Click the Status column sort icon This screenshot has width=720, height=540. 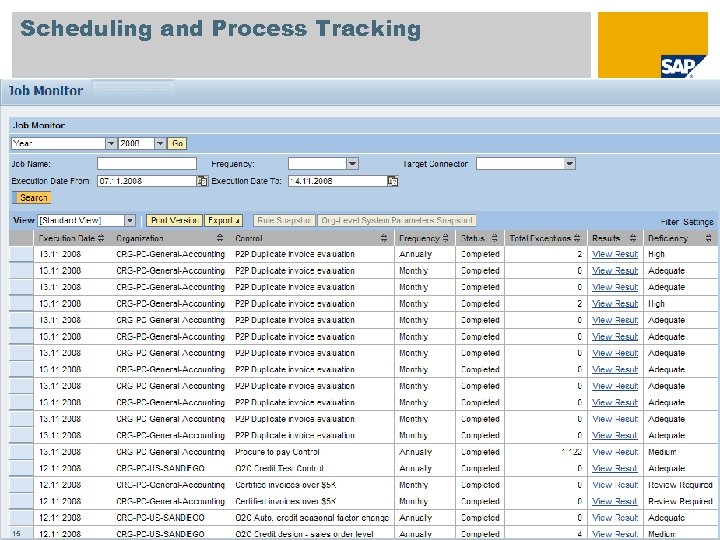coord(495,238)
